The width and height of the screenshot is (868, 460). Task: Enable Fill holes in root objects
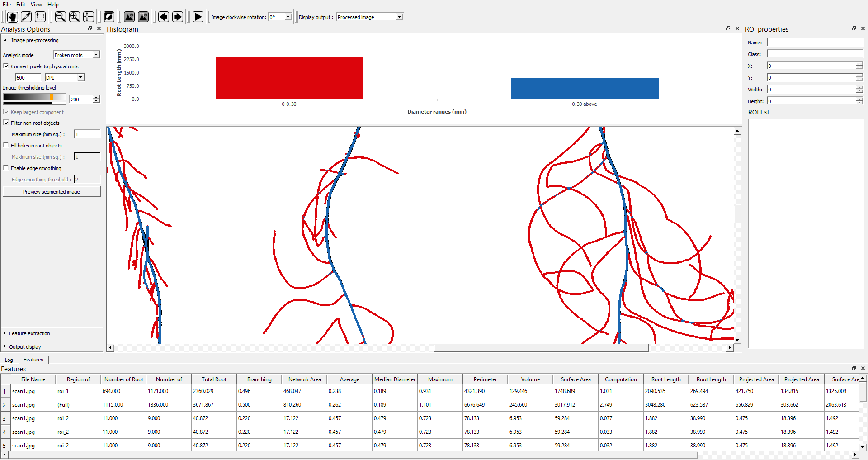(x=6, y=145)
